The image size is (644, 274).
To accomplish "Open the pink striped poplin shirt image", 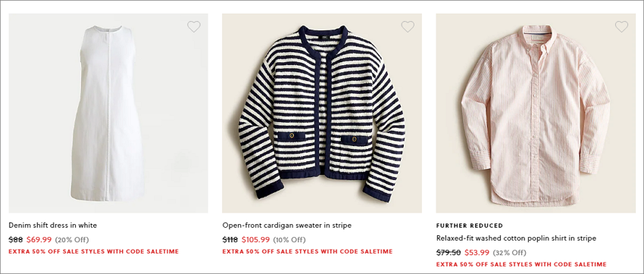I will [x=536, y=114].
